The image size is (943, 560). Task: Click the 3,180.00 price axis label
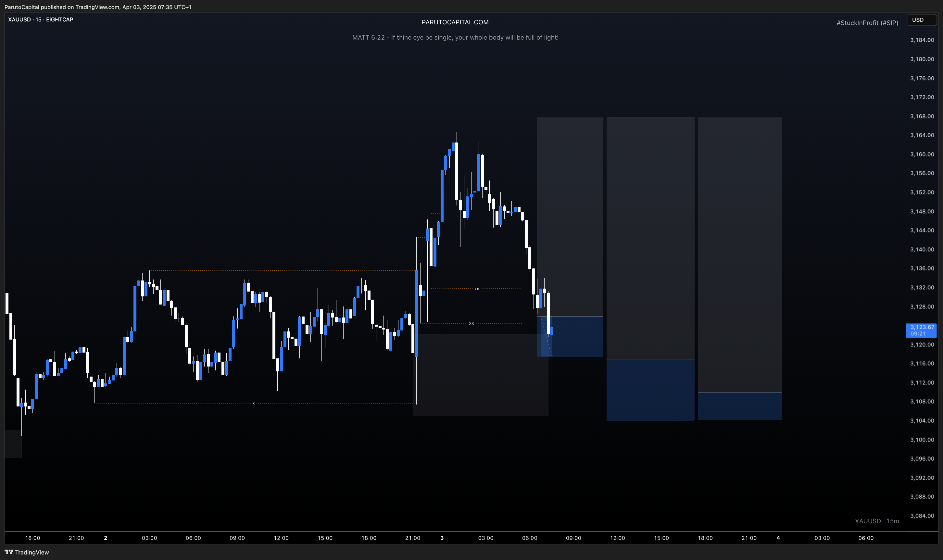coord(922,59)
